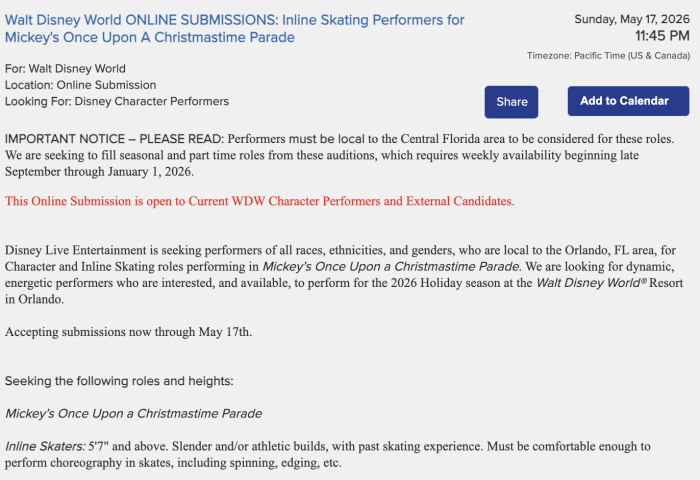Click 'Looking For: Disney Character Performers' line
Image resolution: width=700 pixels, height=480 pixels.
[x=117, y=101]
